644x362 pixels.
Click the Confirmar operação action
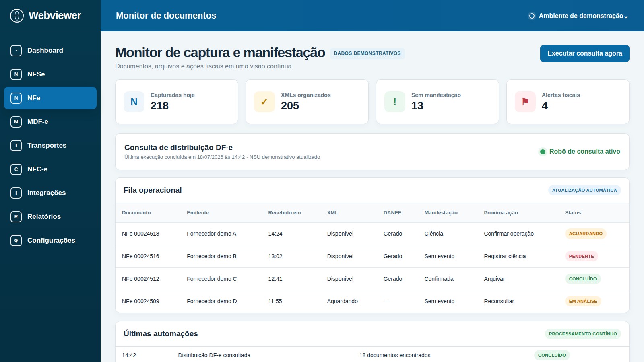pos(509,234)
